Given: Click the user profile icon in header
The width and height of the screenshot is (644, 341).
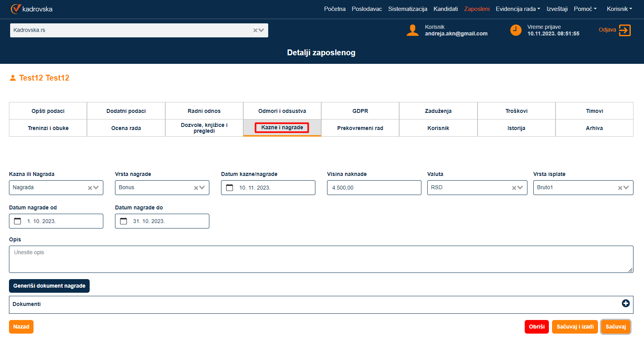Looking at the screenshot, I should point(412,30).
